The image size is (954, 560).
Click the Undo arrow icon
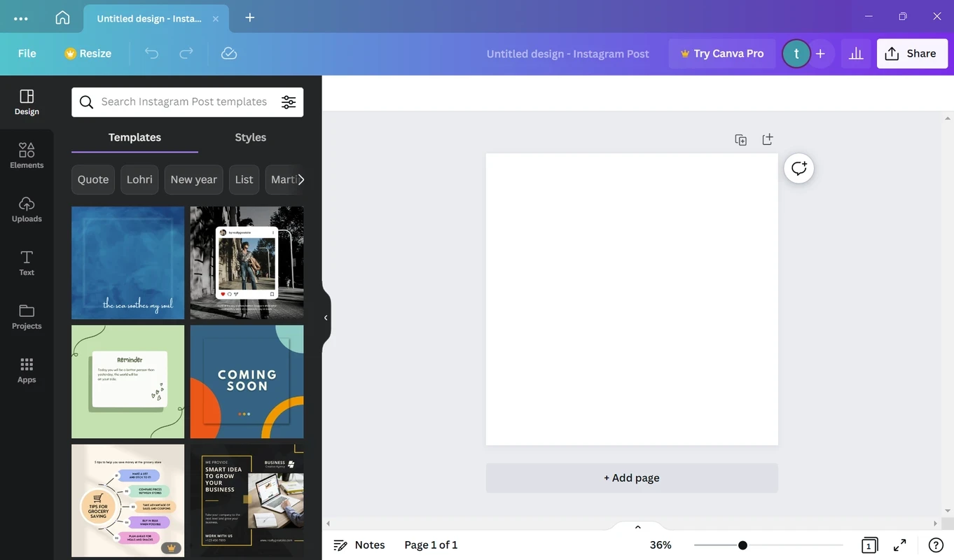(151, 53)
